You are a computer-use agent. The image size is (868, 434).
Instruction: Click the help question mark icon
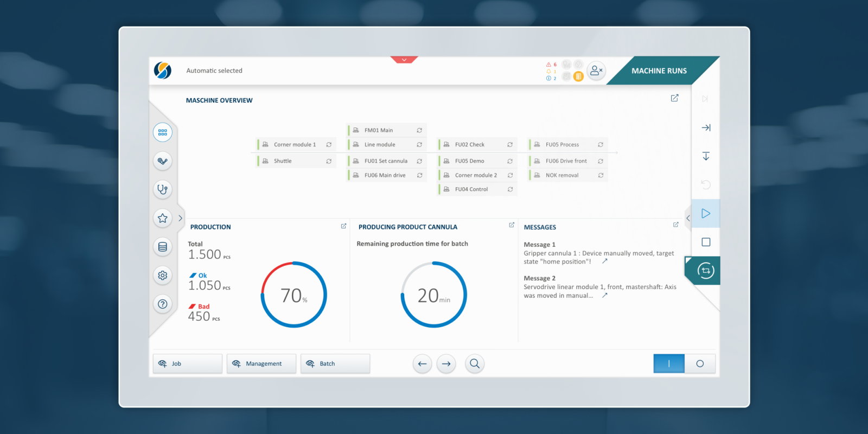[x=162, y=304]
